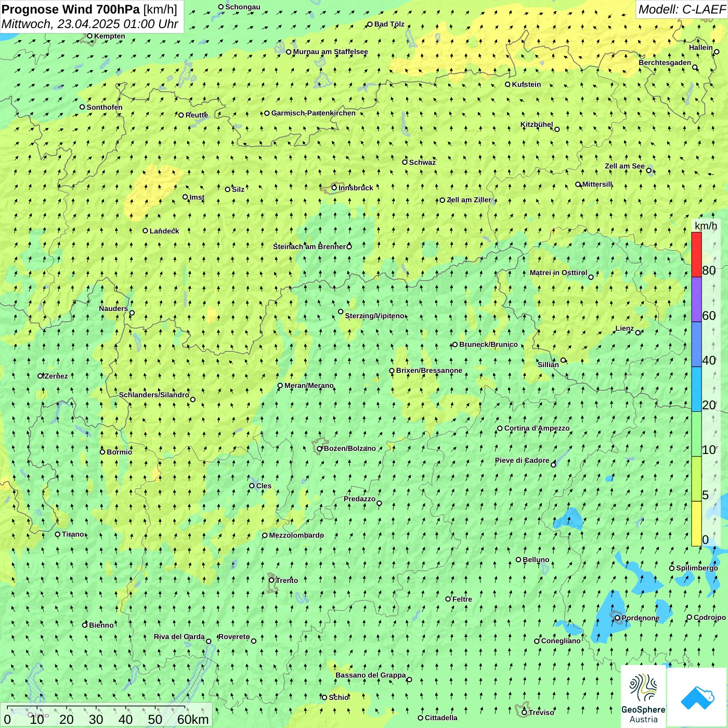Select the Lienz location marker

click(x=638, y=332)
